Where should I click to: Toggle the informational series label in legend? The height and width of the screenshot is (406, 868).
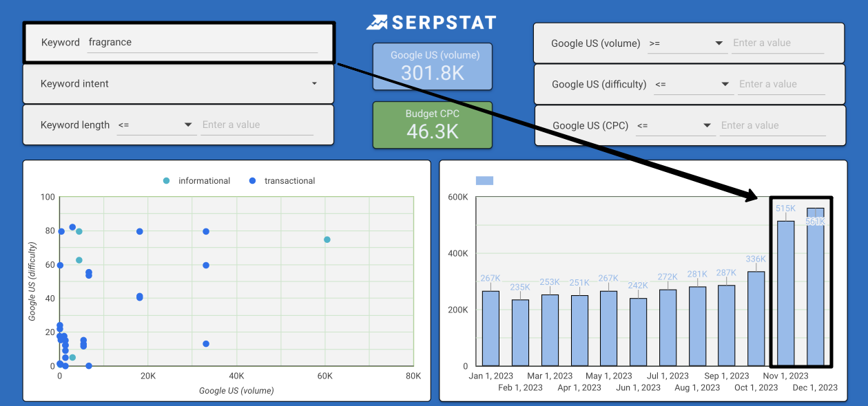(x=204, y=181)
